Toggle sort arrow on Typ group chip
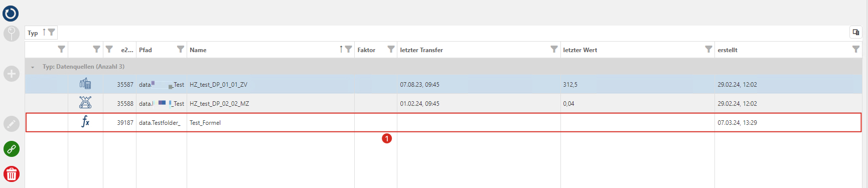Screen dimensions: 868x188 [x=44, y=32]
